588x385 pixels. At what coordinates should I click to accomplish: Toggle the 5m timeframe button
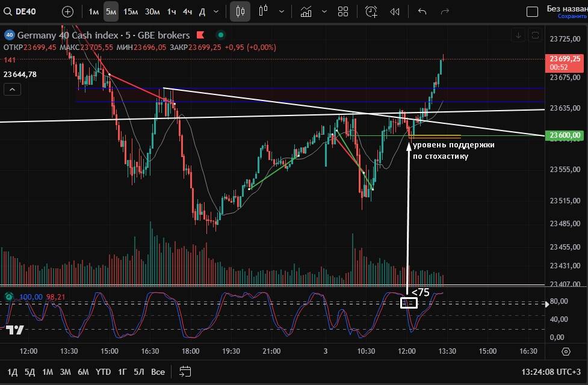[111, 11]
